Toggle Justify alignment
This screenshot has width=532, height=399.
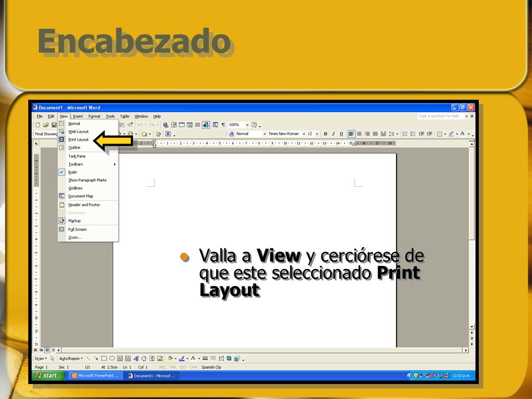tap(375, 134)
